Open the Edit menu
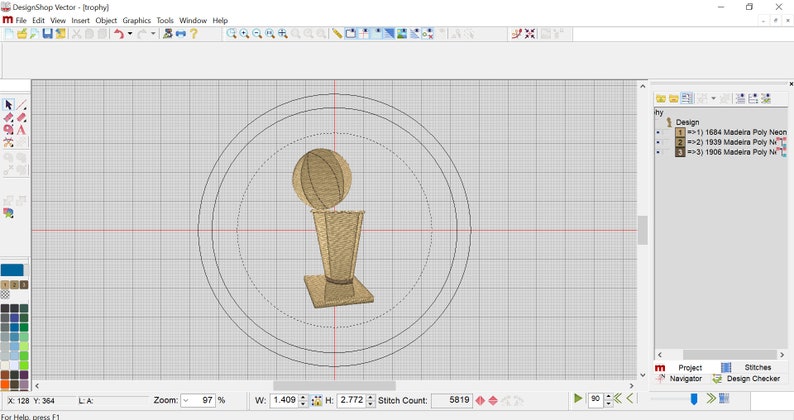This screenshot has height=420, width=794. 38,20
